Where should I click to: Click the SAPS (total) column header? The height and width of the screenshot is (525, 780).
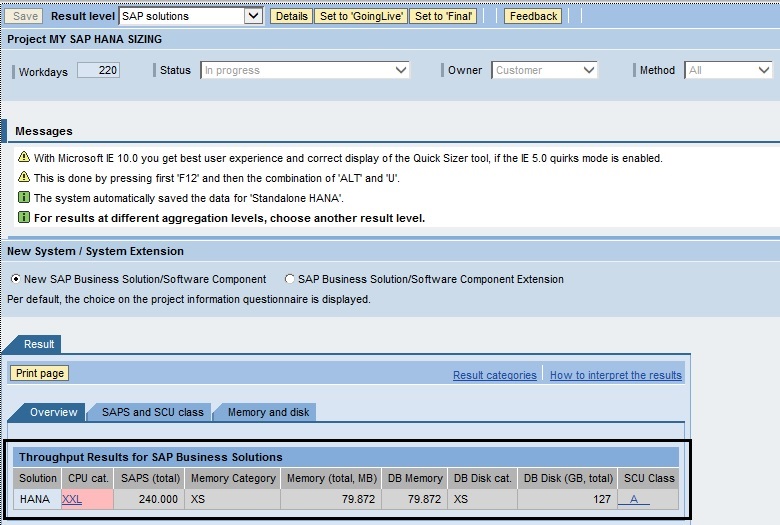tap(149, 478)
